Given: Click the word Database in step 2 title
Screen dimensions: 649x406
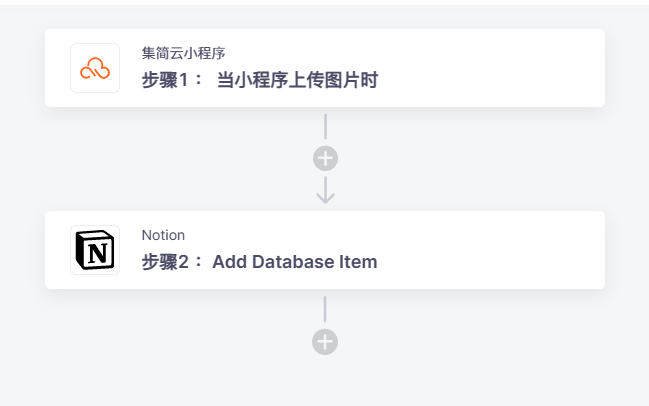Looking at the screenshot, I should [293, 262].
